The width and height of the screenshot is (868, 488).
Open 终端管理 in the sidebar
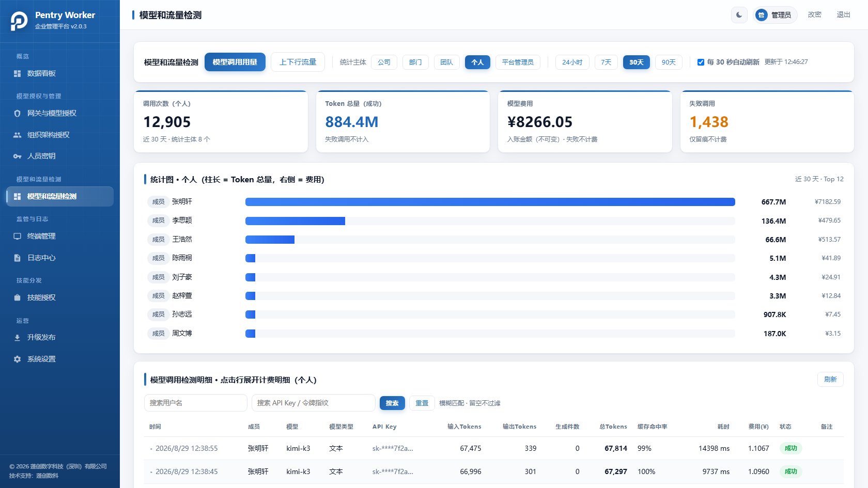60,236
